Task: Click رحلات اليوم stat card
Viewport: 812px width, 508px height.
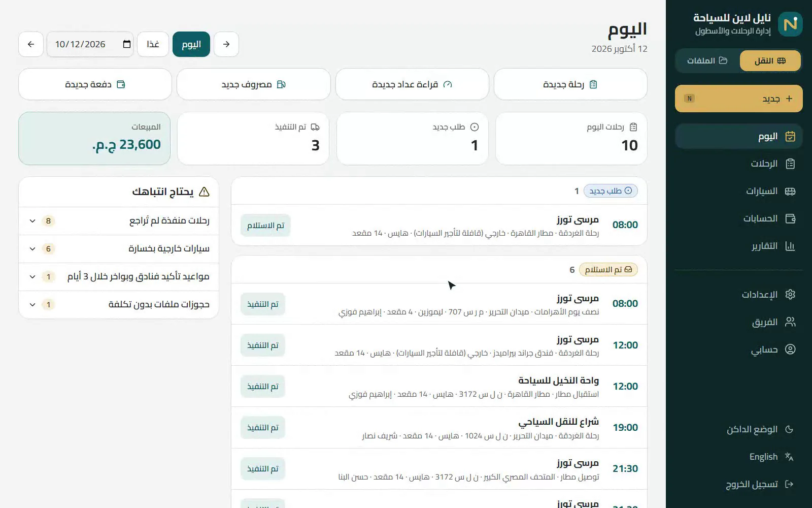Action: coord(571,139)
